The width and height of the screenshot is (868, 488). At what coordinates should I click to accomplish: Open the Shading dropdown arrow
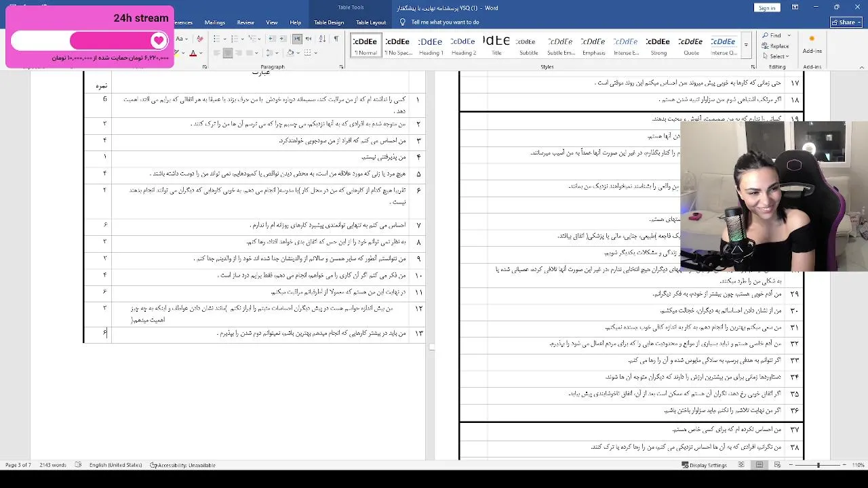(298, 53)
